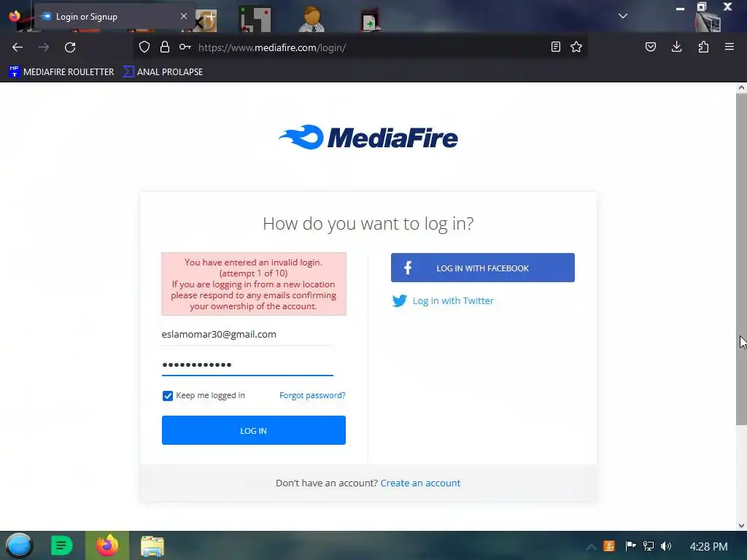Open the Create an account link
The image size is (747, 560).
(x=420, y=483)
